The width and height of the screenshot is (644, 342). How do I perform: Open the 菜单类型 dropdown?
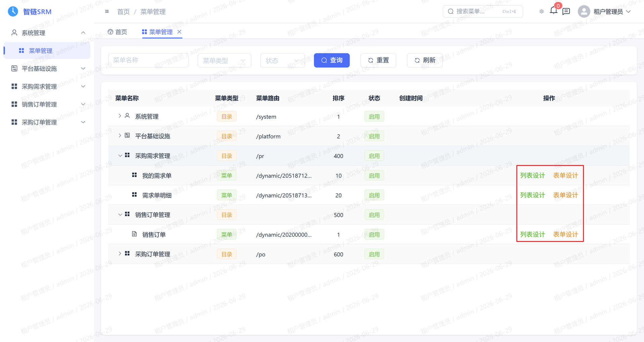coord(224,60)
